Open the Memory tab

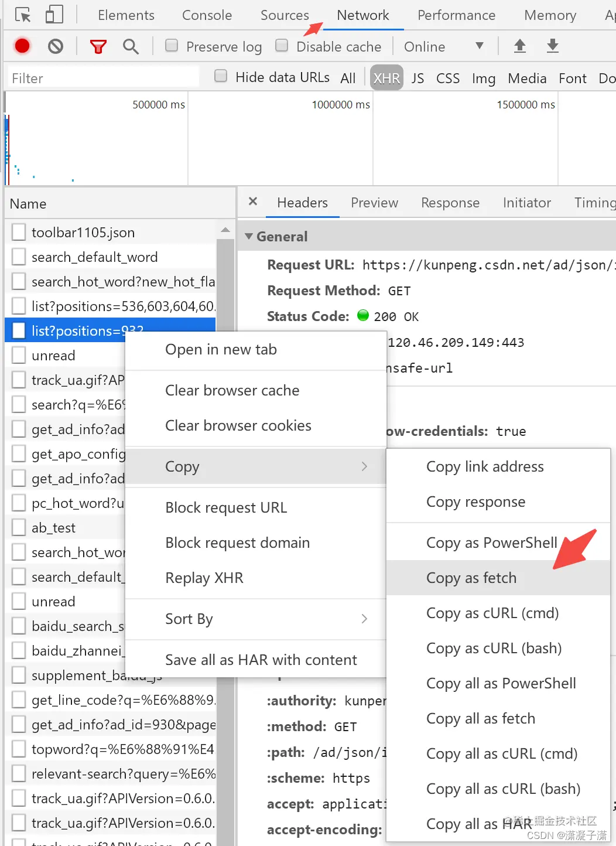(x=550, y=15)
